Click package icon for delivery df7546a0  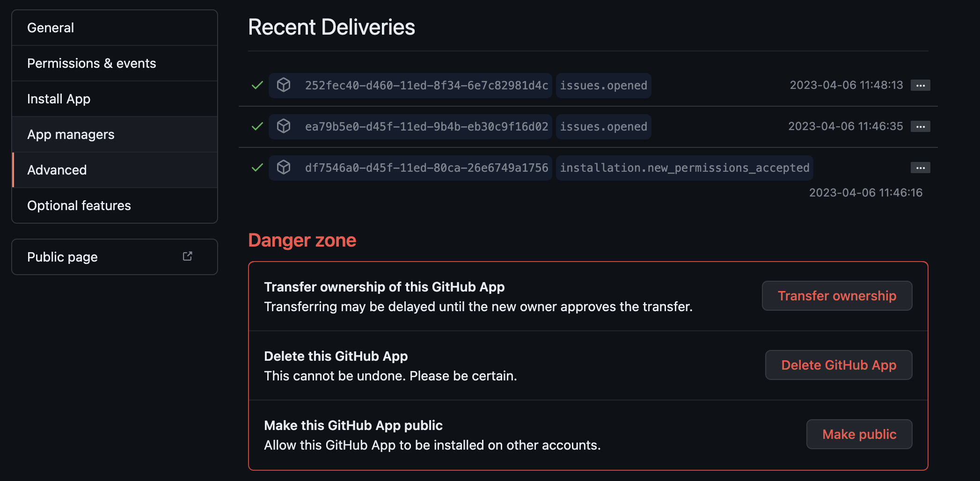284,168
